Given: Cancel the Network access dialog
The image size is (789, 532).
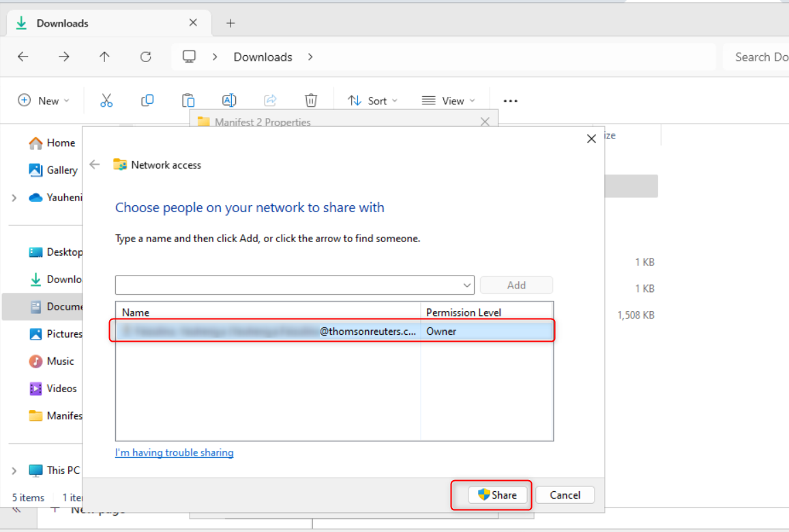Looking at the screenshot, I should [565, 495].
